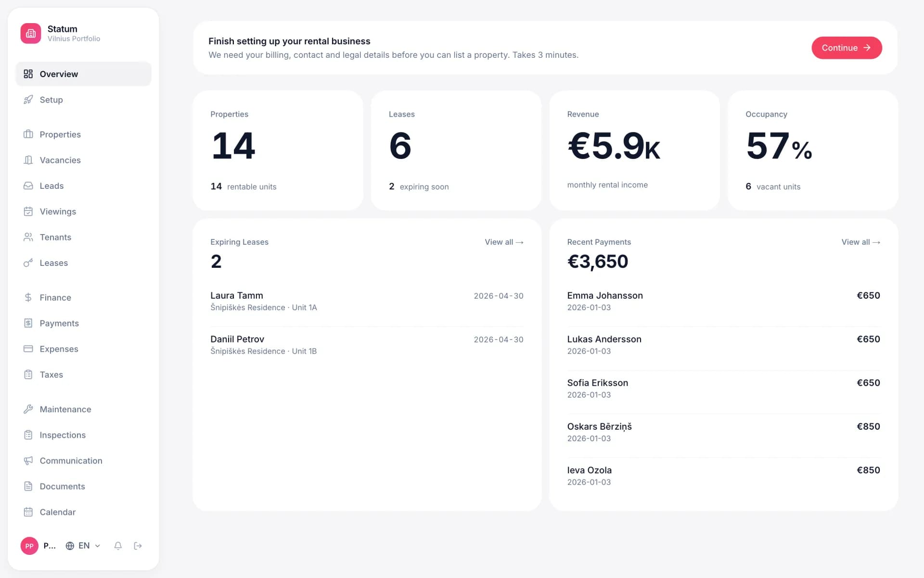Click the Viewings calendar-check icon
Viewport: 924px width, 578px height.
[x=28, y=211]
